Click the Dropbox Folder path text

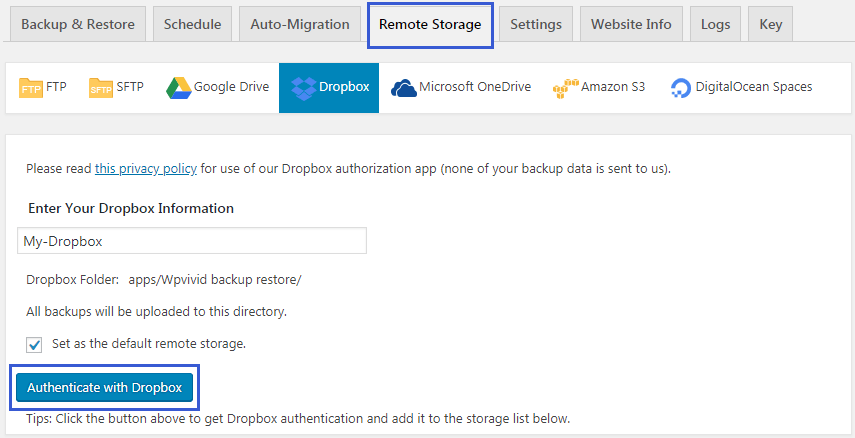(x=215, y=280)
